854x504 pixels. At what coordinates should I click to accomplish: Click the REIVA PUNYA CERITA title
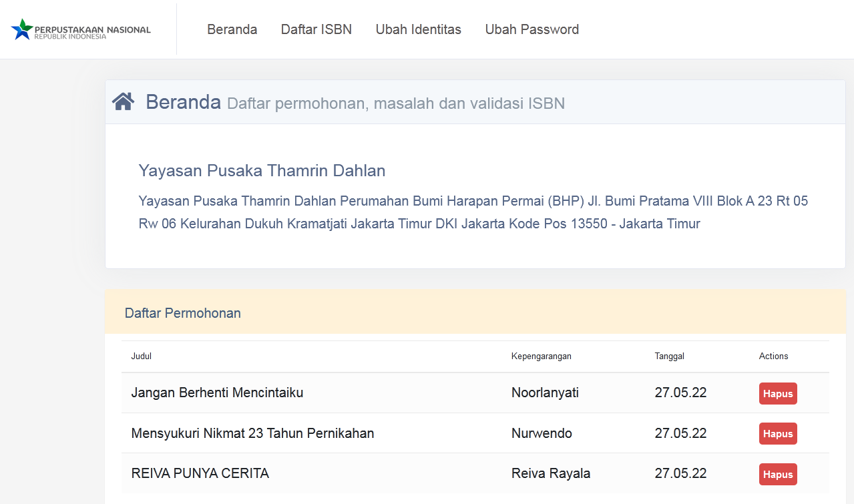pyautogui.click(x=200, y=474)
